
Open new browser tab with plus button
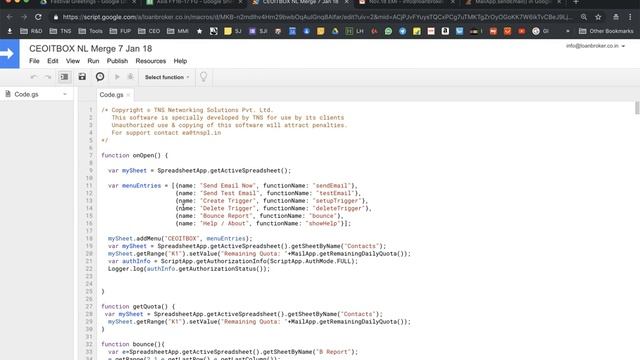576,2
